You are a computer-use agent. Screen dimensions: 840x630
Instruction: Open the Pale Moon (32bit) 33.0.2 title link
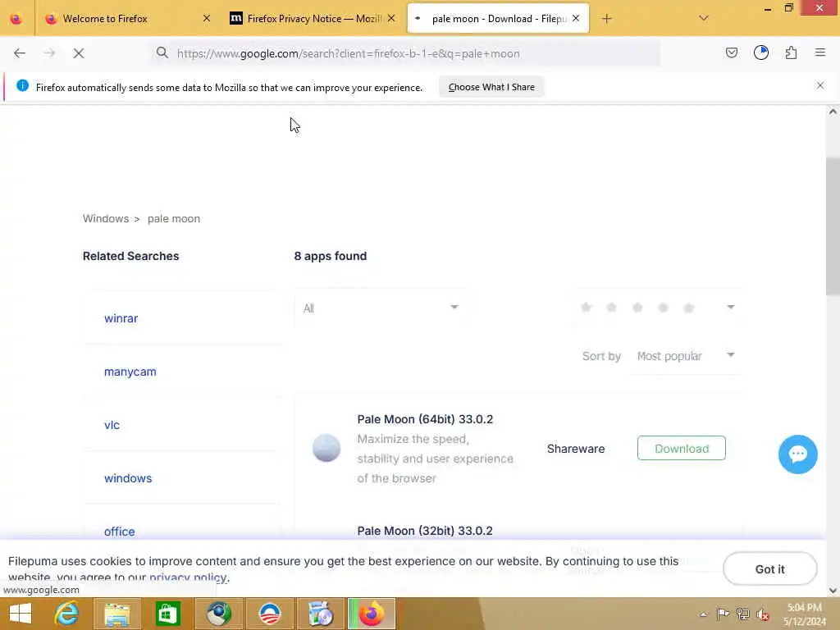click(x=425, y=531)
